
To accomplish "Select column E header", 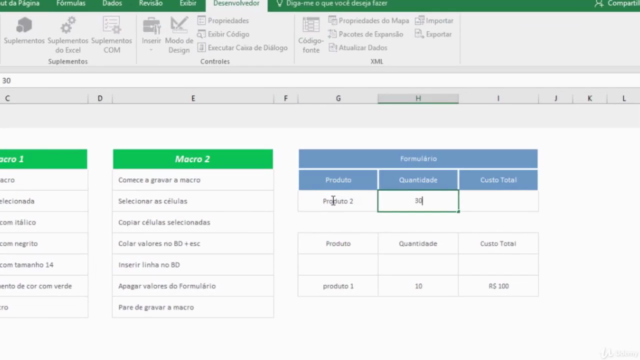I will click(193, 98).
